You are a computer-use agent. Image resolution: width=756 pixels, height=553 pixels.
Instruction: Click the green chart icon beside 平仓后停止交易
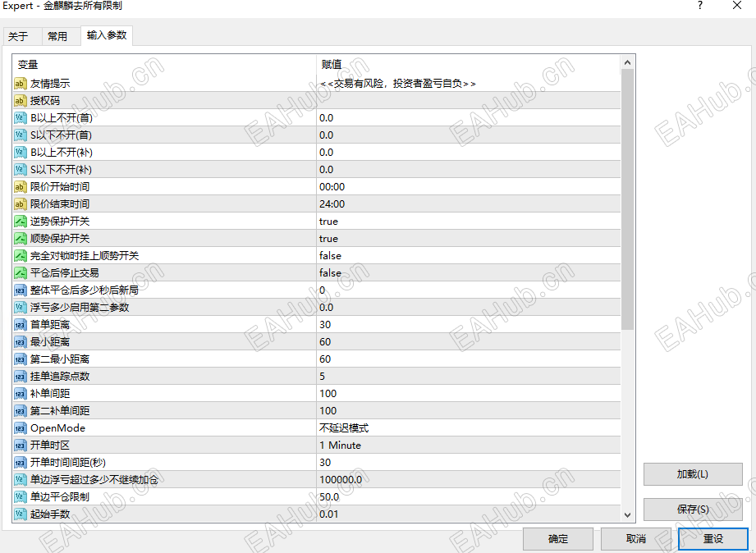tap(20, 272)
